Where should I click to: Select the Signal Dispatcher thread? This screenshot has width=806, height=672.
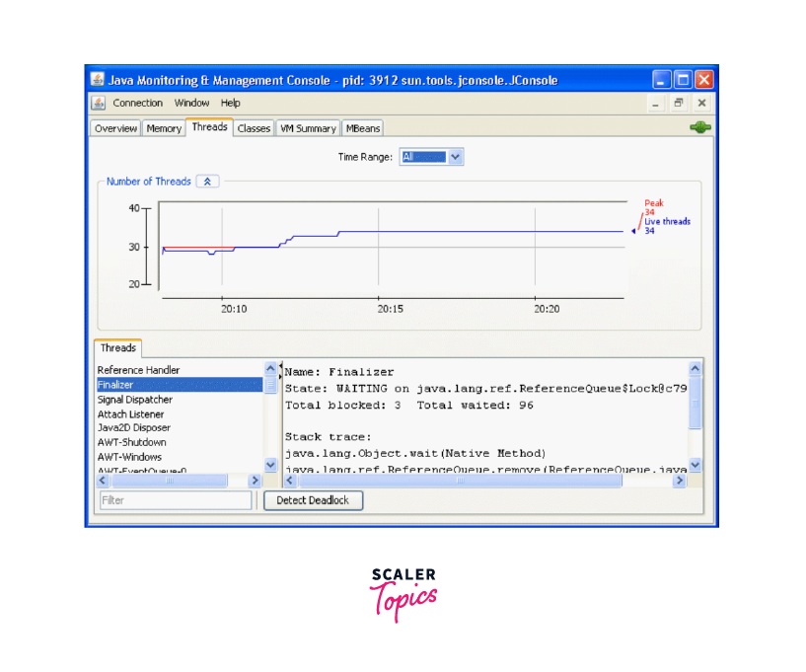[135, 400]
